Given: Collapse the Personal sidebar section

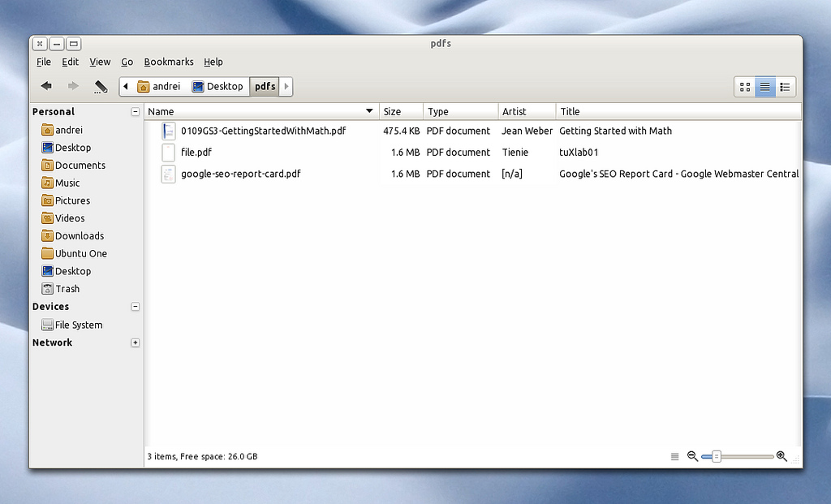Looking at the screenshot, I should tap(136, 112).
